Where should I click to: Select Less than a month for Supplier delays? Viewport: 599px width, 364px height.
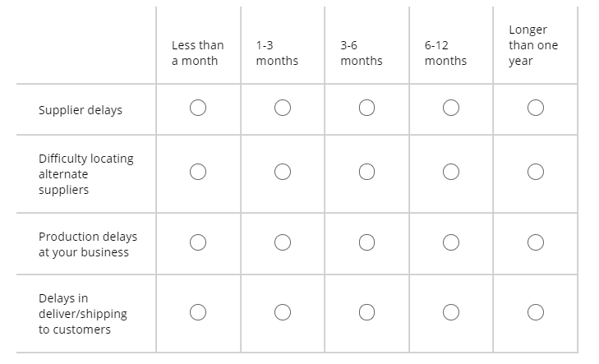pyautogui.click(x=198, y=108)
